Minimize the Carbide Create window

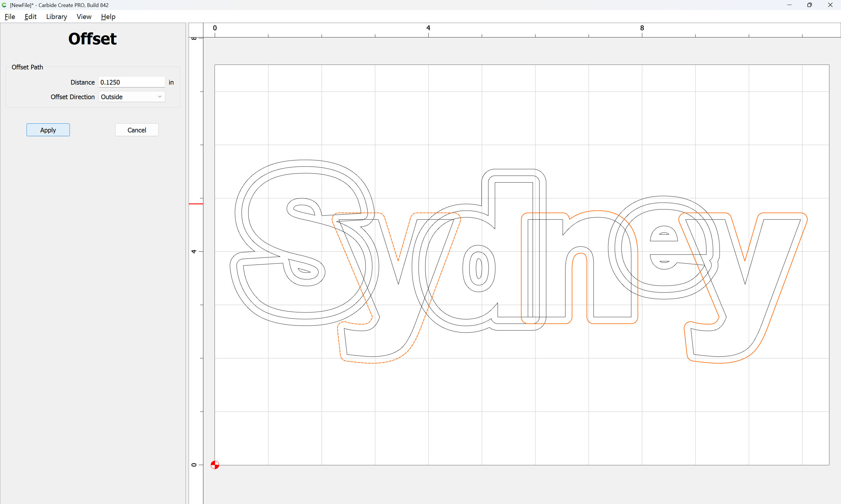click(789, 5)
